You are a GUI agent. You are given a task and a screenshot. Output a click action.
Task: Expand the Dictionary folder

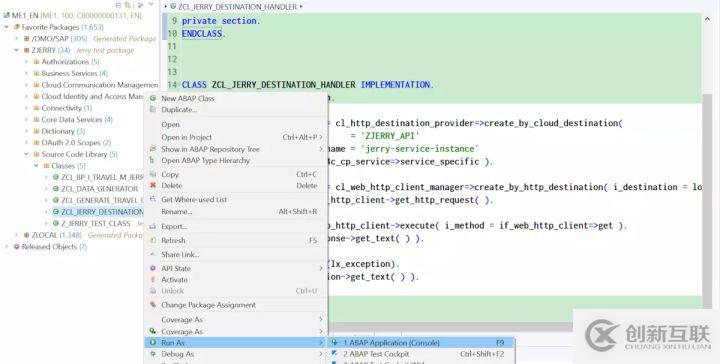point(26,131)
